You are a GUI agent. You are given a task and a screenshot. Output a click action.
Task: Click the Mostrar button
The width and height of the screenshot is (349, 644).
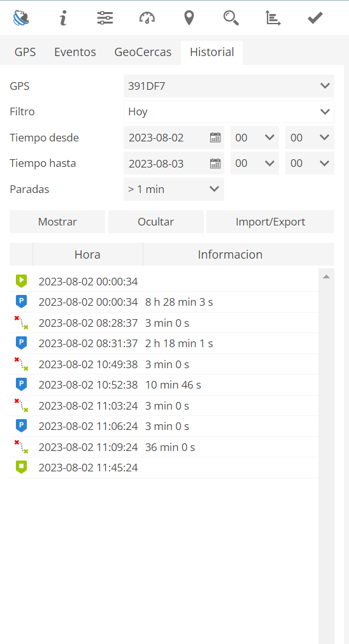click(57, 222)
